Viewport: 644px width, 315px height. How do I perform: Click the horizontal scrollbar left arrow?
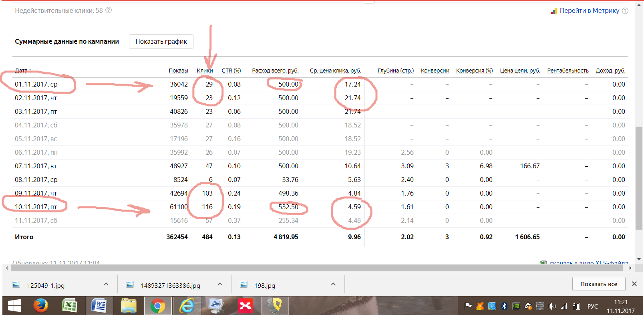[6, 268]
